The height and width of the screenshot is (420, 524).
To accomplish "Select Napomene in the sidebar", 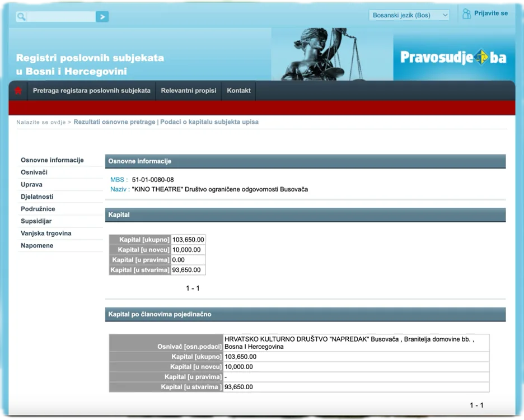I will pos(37,246).
